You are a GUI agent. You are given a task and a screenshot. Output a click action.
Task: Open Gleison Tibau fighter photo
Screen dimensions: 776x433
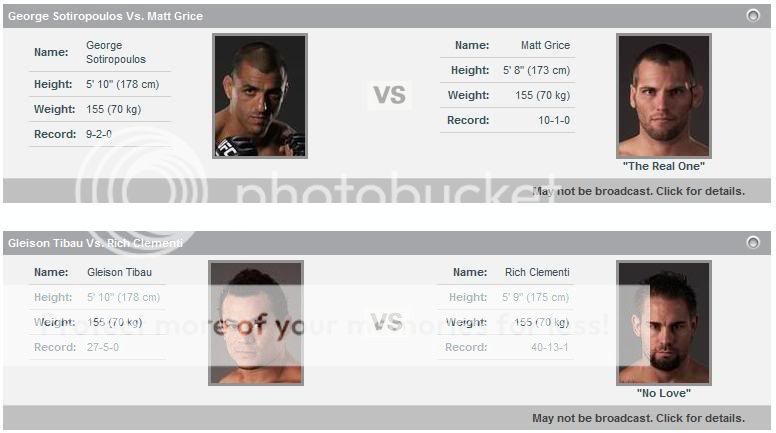(x=256, y=323)
